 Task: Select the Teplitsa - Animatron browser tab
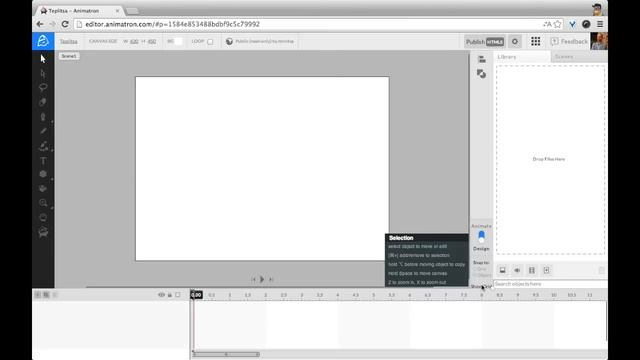click(80, 11)
